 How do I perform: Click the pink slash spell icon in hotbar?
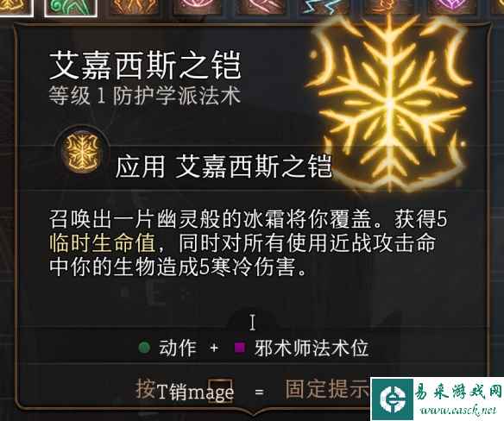(x=261, y=6)
